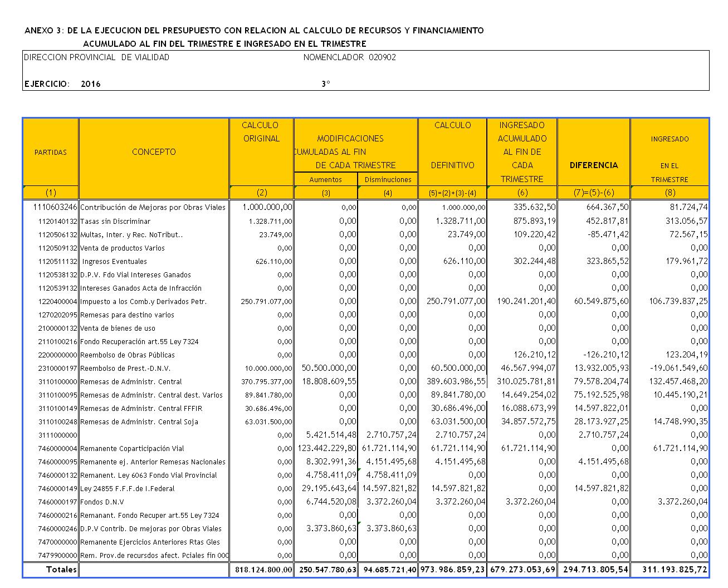Select partida code 3111000000
The height and width of the screenshot is (588, 728).
pyautogui.click(x=57, y=435)
